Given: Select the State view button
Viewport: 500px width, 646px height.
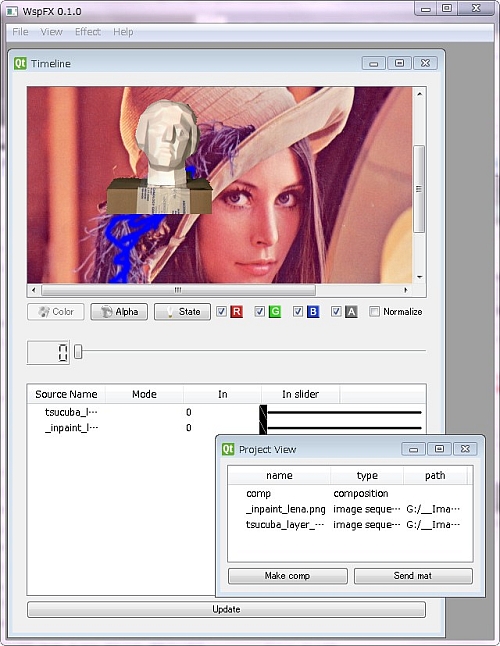Looking at the screenshot, I should [182, 312].
